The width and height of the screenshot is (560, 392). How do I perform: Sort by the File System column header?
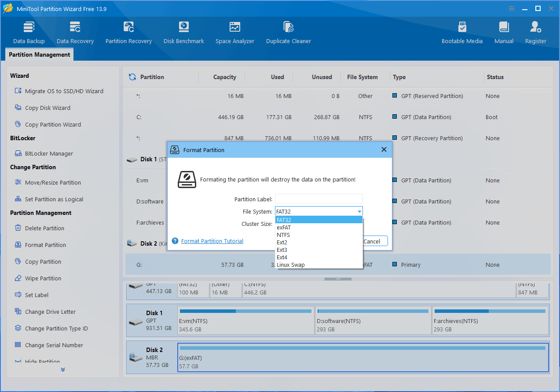(x=362, y=77)
